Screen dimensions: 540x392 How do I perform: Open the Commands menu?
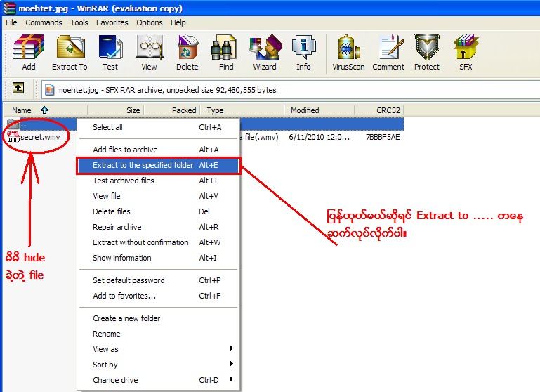tap(44, 22)
